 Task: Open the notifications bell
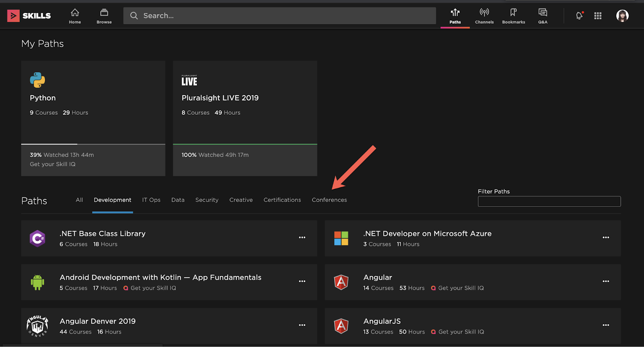(579, 16)
